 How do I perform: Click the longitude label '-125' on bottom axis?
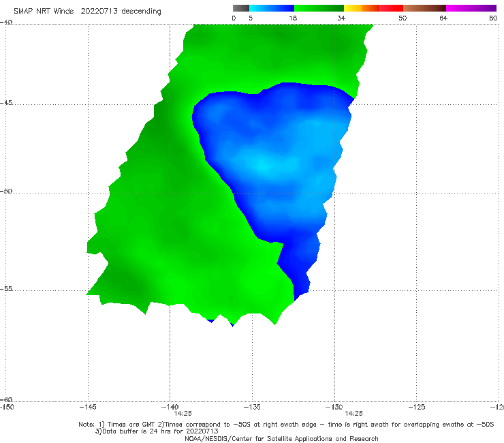click(x=417, y=407)
